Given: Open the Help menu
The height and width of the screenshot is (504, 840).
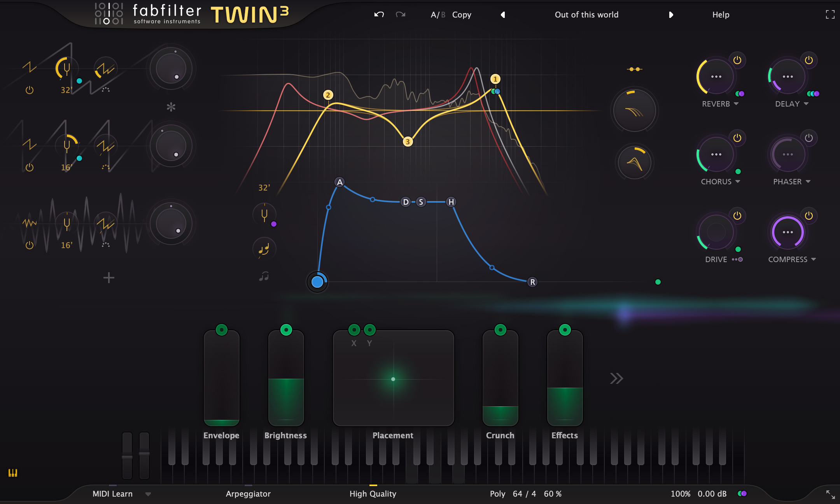Looking at the screenshot, I should coord(720,14).
